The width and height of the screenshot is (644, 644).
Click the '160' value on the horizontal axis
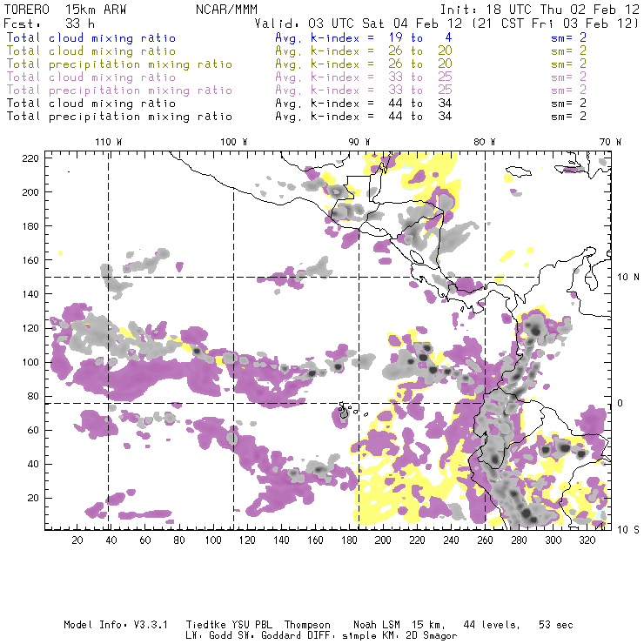coord(315,540)
